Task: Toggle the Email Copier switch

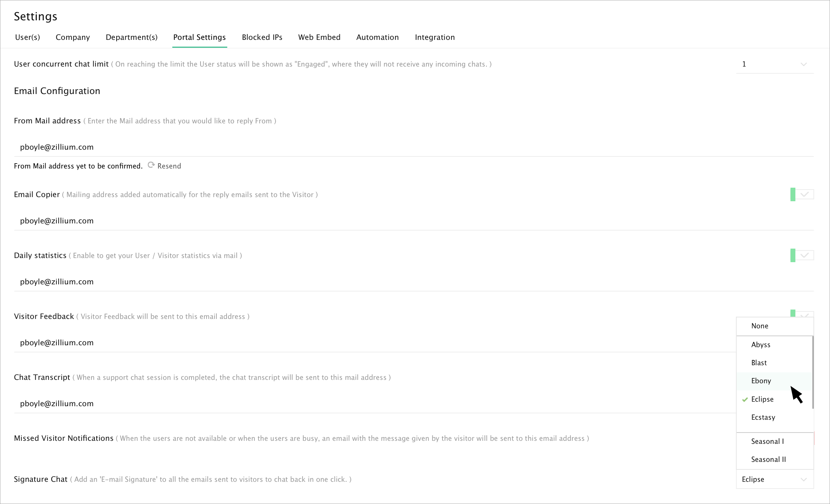Action: click(802, 194)
